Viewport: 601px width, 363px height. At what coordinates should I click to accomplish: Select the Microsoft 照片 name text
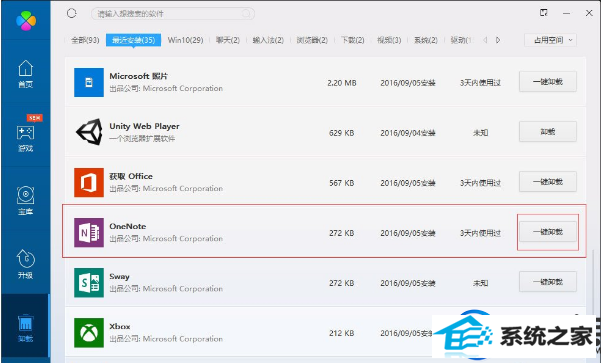138,76
